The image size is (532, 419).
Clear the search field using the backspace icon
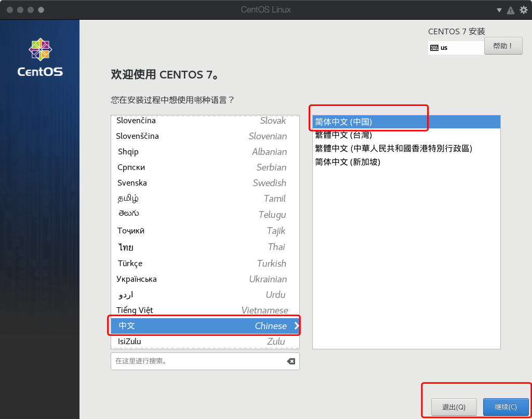291,361
